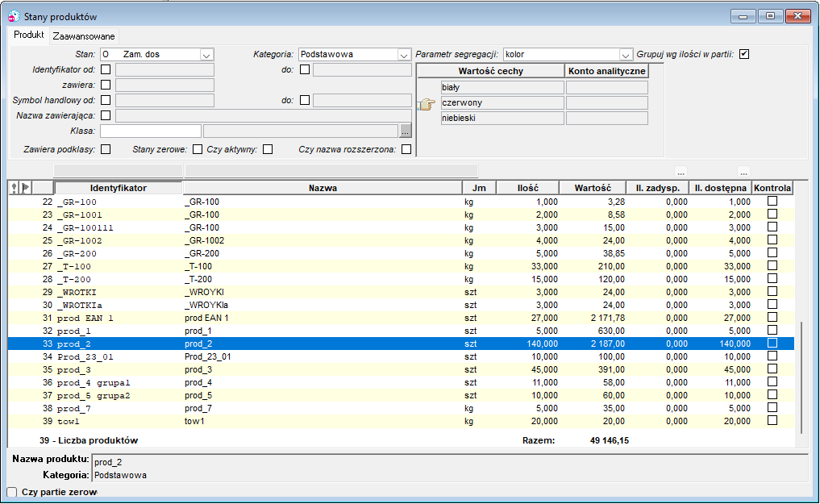Expand the Parametr segregacji dropdown

coord(626,54)
